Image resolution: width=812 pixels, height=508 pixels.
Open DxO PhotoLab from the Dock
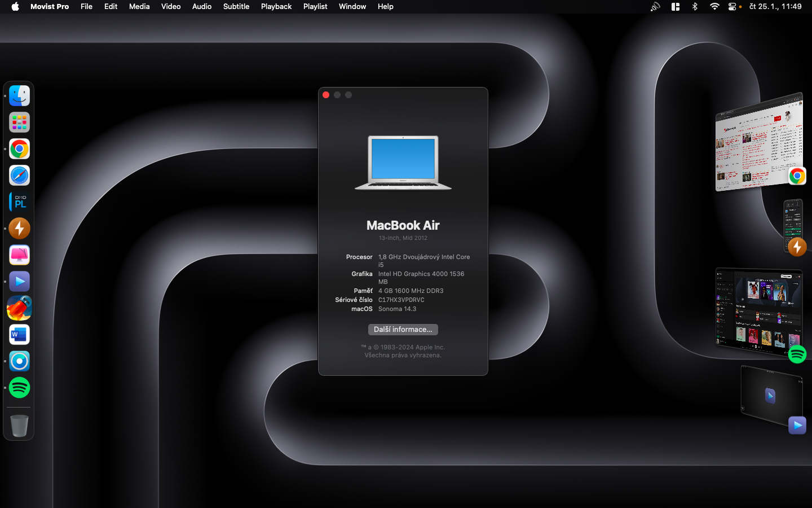click(19, 202)
